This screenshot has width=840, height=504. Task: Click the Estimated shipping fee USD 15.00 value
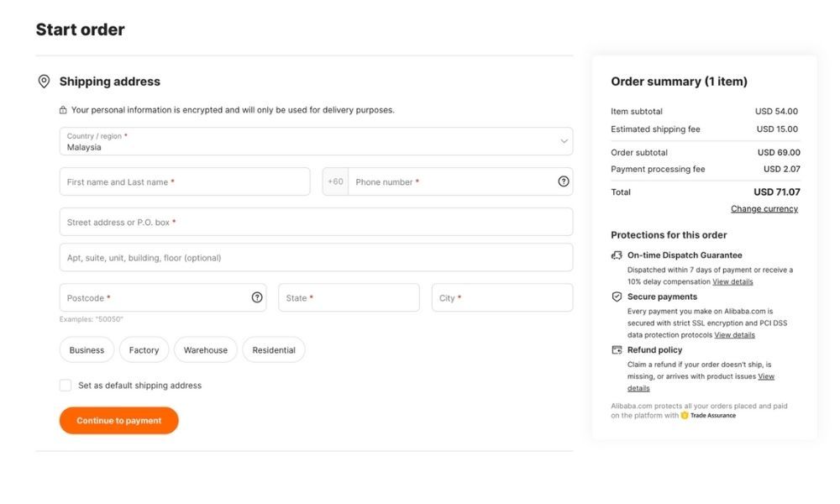[x=777, y=129]
